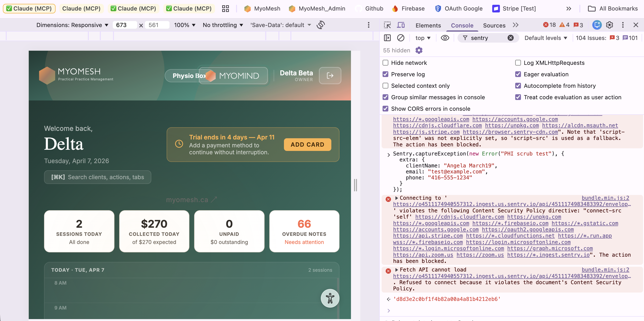
Task: Uncheck the Preserve log checkbox
Action: [385, 74]
